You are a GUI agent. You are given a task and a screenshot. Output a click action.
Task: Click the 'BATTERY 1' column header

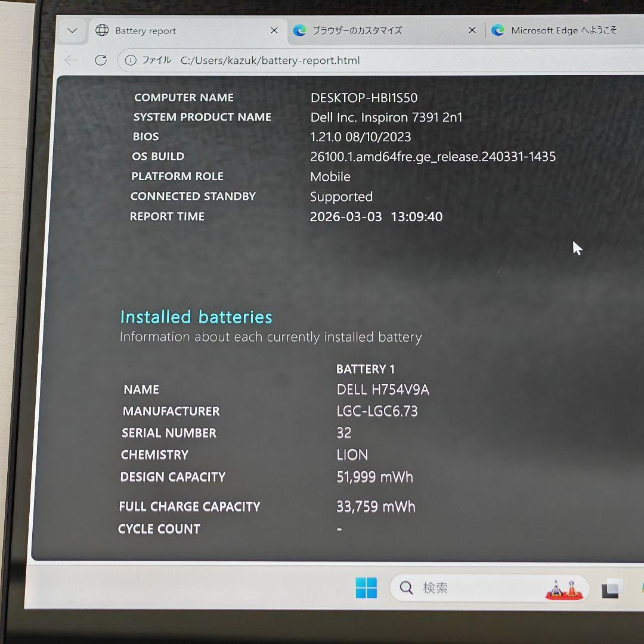tap(366, 369)
